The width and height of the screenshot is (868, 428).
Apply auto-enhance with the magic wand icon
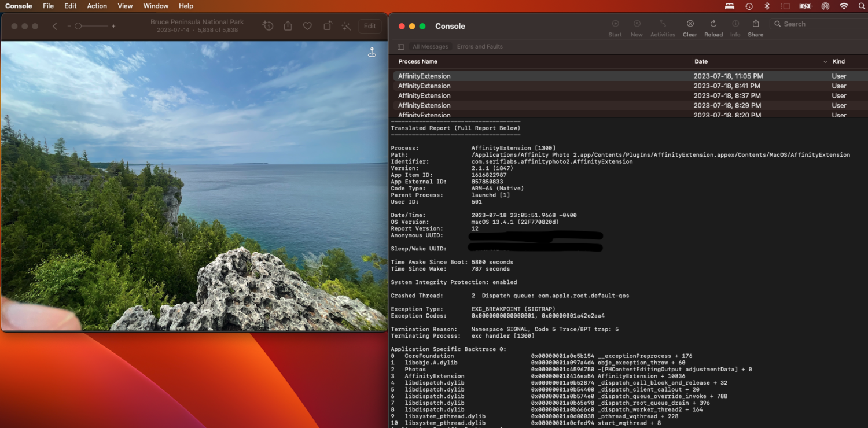(346, 26)
